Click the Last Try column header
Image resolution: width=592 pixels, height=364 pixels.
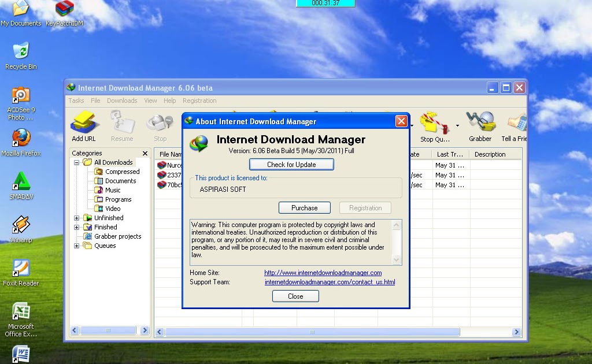point(450,154)
